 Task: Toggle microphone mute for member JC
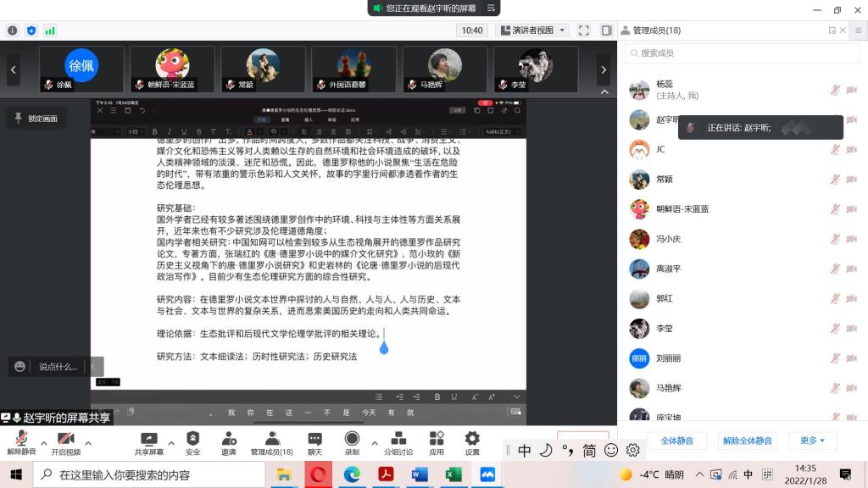[835, 150]
